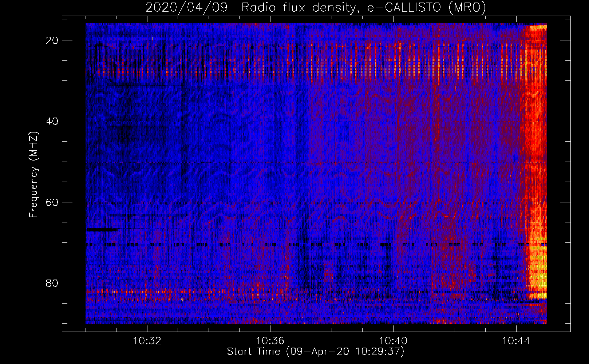Image resolution: width=589 pixels, height=364 pixels.
Task: Click the plot title 'Radio flux density, e-CALLISTO (MRO)'
Action: [364, 7]
